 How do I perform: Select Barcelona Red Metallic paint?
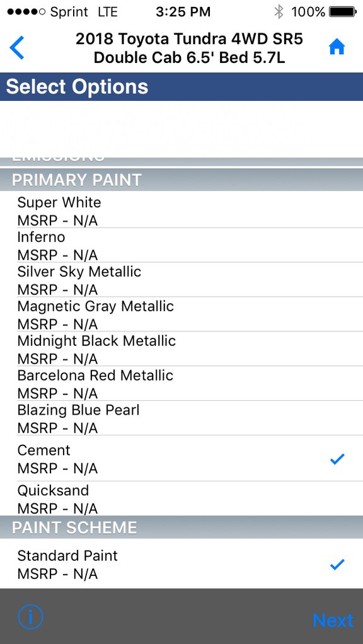pos(181,384)
